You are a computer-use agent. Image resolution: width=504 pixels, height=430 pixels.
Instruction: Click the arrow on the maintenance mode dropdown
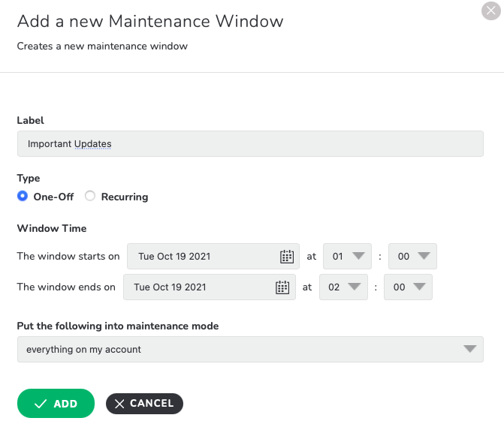point(470,349)
